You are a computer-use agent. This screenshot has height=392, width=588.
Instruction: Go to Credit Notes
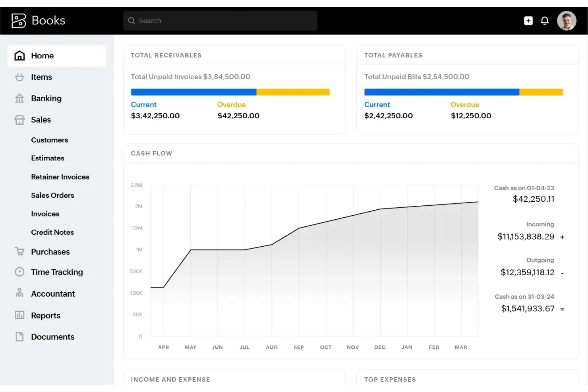coord(52,232)
